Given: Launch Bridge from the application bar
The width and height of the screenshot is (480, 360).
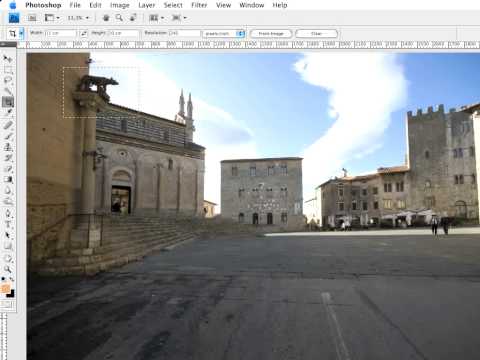Looking at the screenshot, I should click(x=32, y=18).
